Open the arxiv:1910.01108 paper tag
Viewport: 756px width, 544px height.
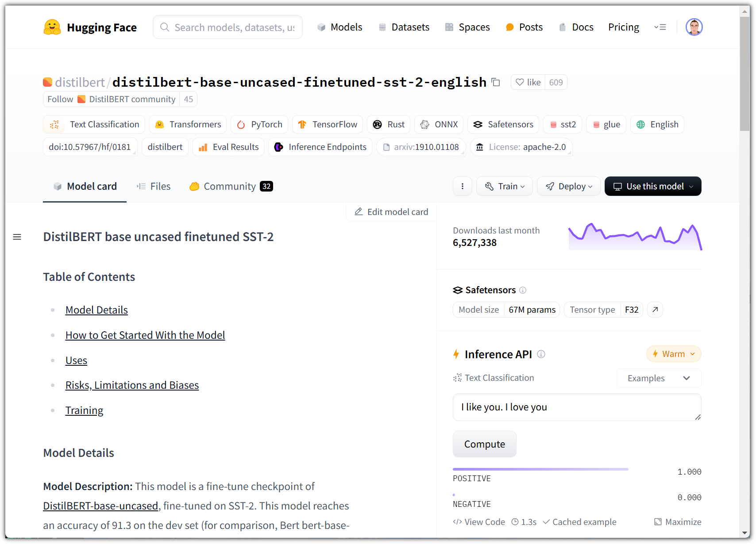pyautogui.click(x=421, y=147)
